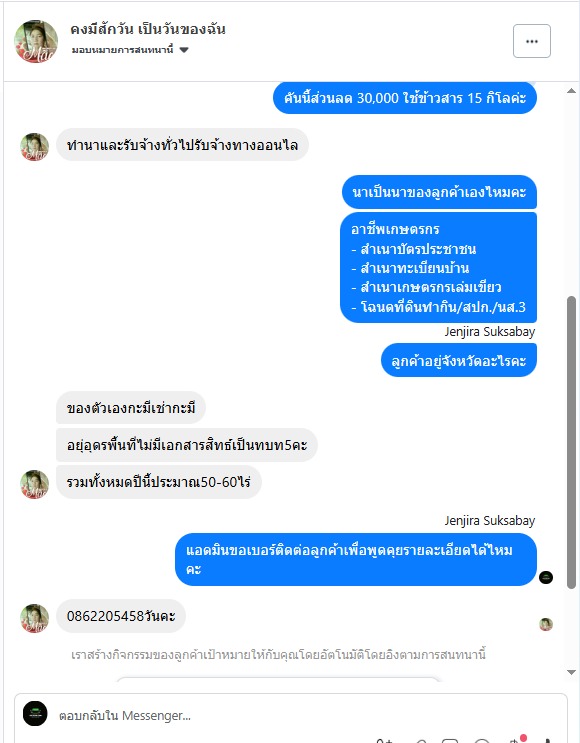
Task: Click the page avatar in reply box
Action: (x=36, y=714)
